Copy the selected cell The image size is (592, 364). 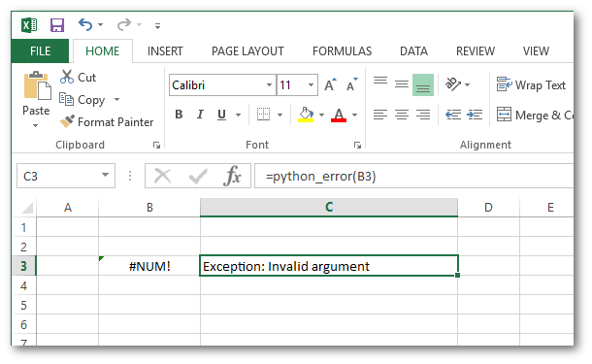82,100
